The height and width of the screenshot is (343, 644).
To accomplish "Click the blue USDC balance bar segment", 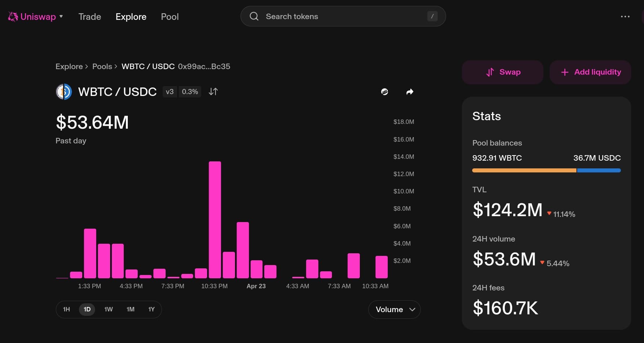I will click(599, 171).
